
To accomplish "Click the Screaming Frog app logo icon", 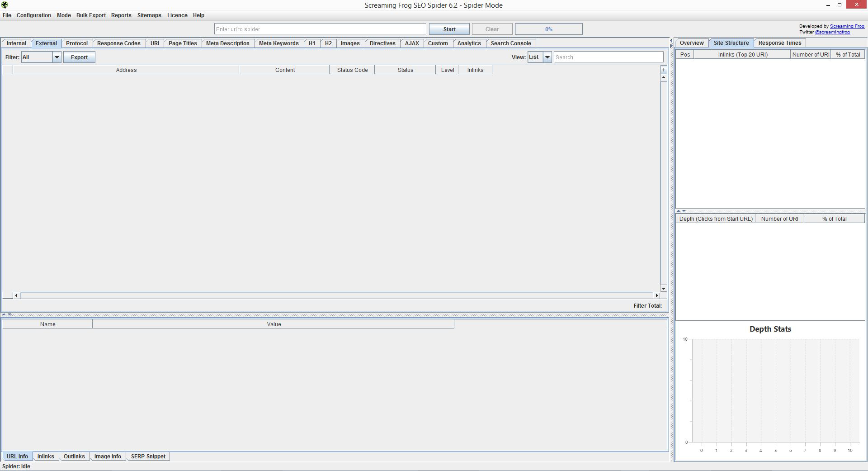I will 5,5.
